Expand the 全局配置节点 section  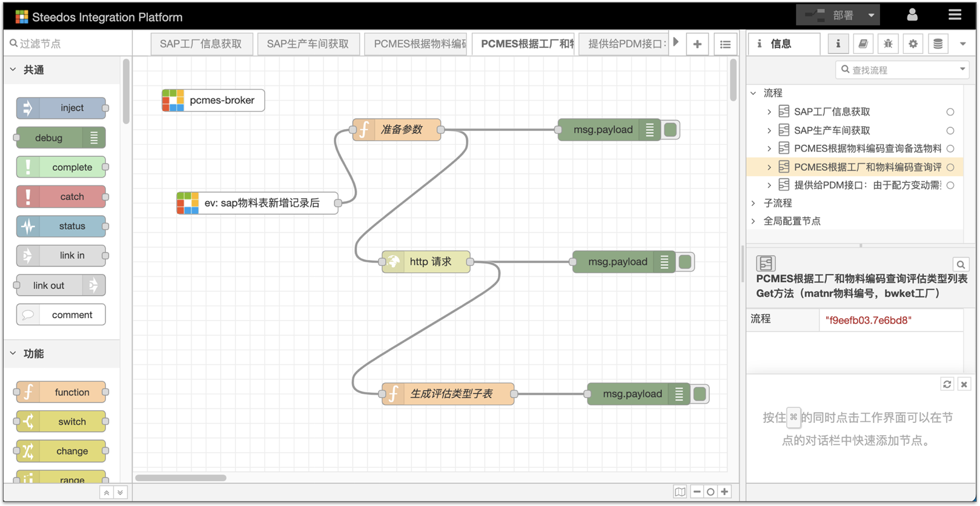[x=753, y=221]
